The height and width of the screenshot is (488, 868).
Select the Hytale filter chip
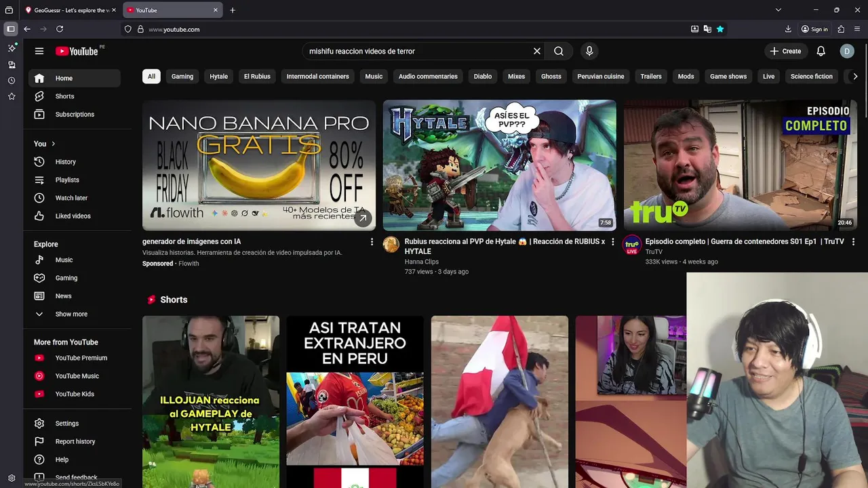coord(219,77)
